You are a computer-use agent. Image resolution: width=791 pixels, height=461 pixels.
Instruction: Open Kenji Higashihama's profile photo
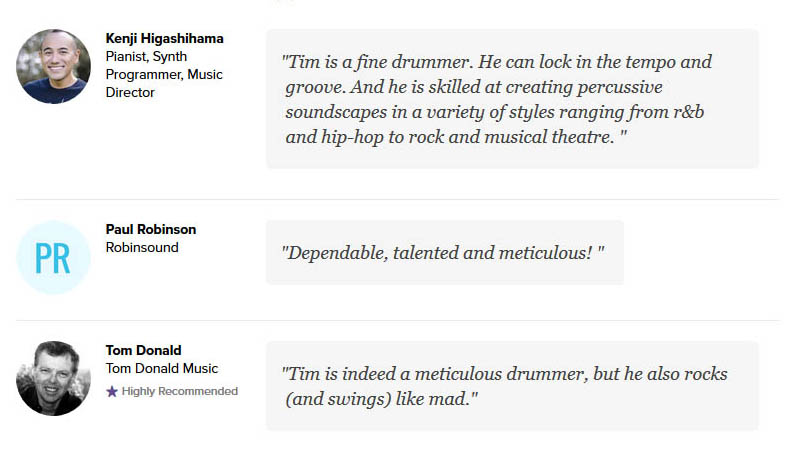(x=53, y=67)
